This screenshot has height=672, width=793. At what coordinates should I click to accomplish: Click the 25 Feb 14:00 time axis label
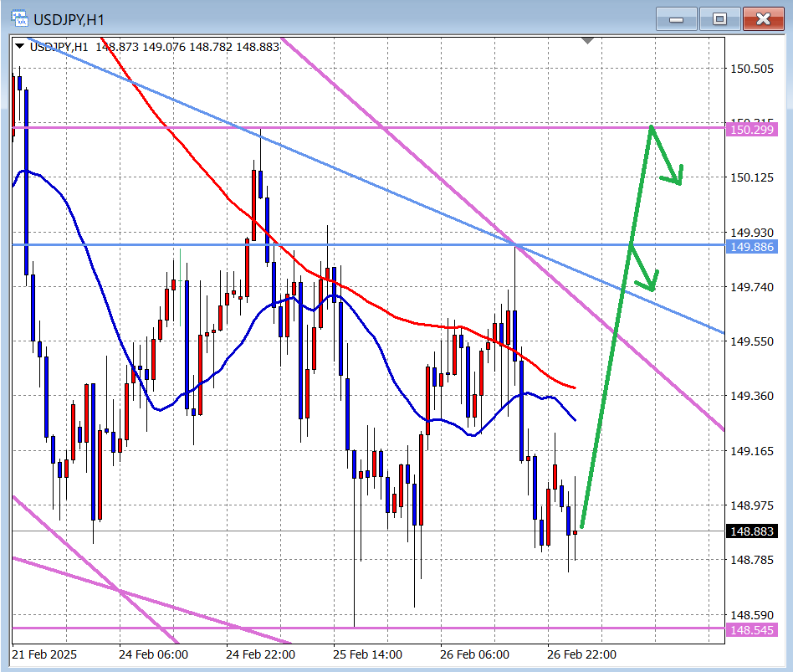tap(367, 654)
